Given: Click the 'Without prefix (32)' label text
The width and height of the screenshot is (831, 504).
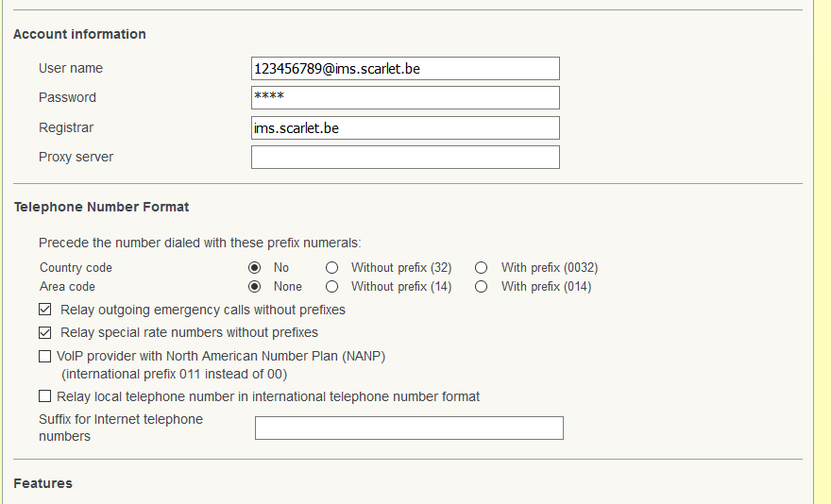Looking at the screenshot, I should point(401,268).
